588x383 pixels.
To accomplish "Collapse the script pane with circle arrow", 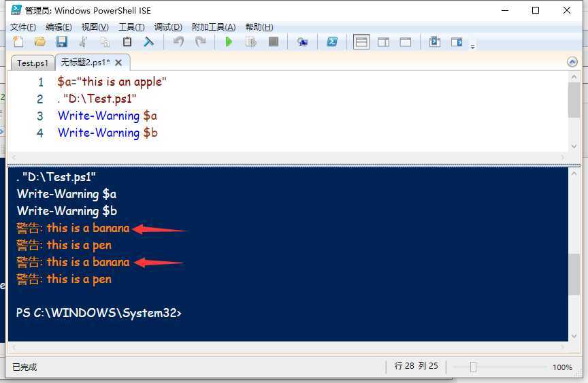I will pyautogui.click(x=572, y=61).
